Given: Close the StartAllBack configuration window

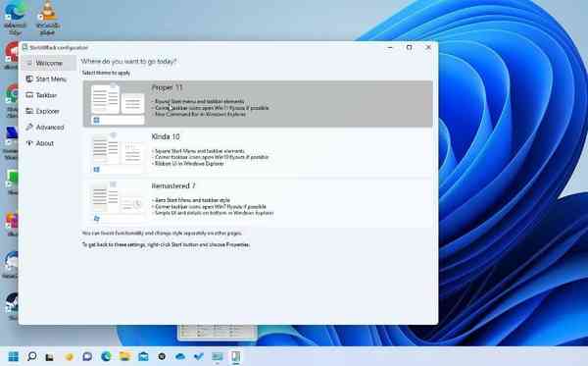Looking at the screenshot, I should [x=428, y=48].
